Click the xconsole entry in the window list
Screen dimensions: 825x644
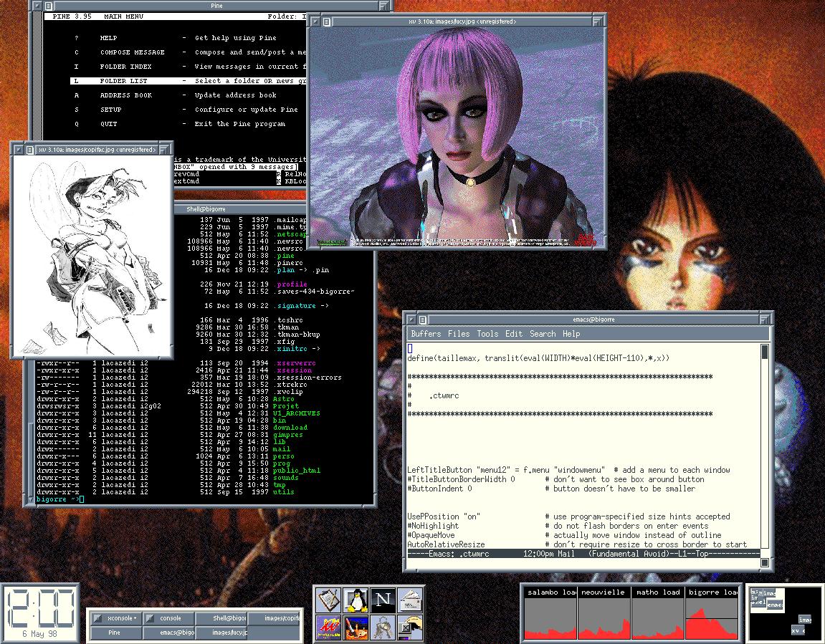115,618
